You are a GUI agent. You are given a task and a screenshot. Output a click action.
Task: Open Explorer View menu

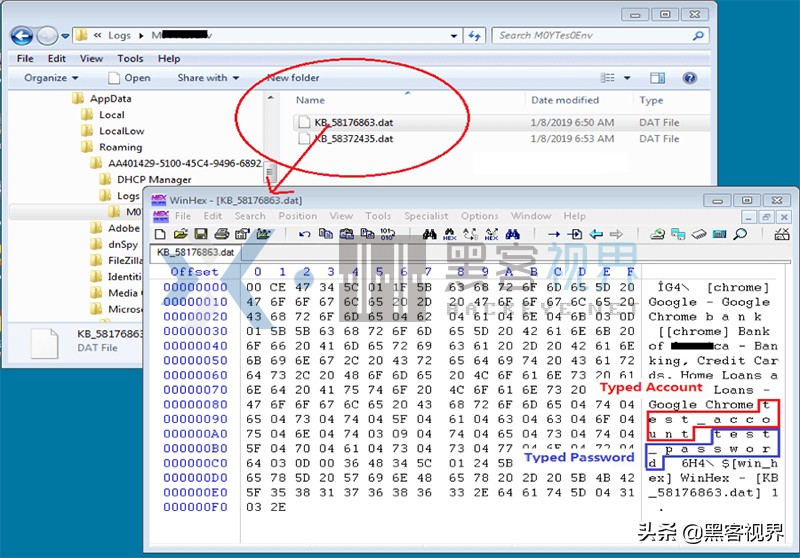tap(91, 59)
